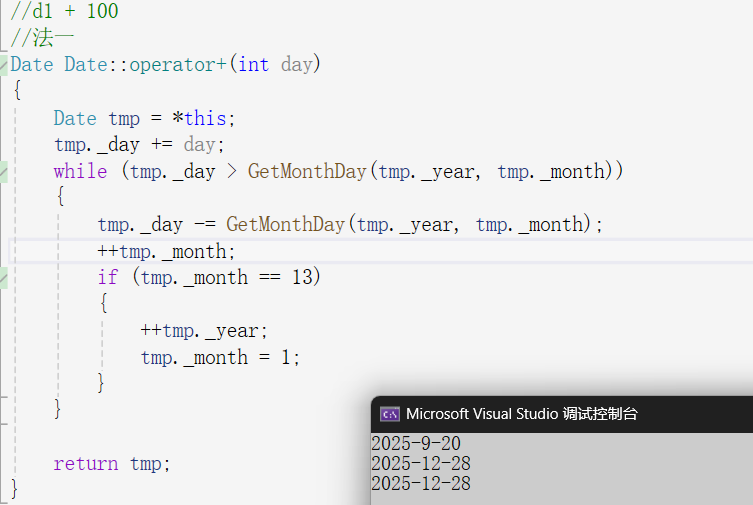Click the comment line //法一
753x505 pixels.
[42, 37]
